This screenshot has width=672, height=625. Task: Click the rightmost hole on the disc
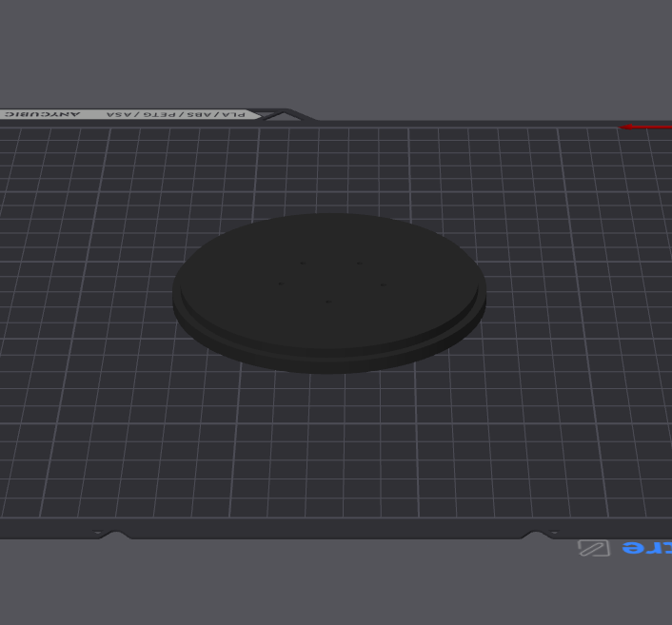coord(383,283)
